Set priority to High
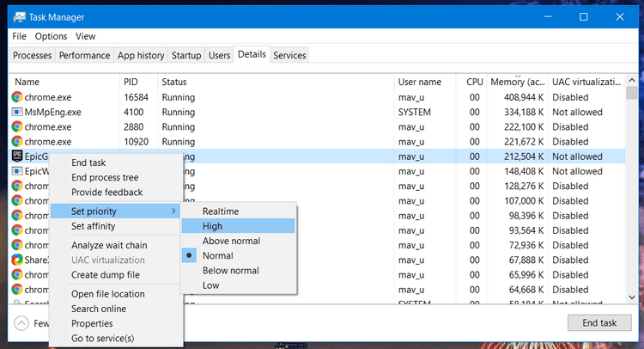The width and height of the screenshot is (644, 349). (212, 226)
